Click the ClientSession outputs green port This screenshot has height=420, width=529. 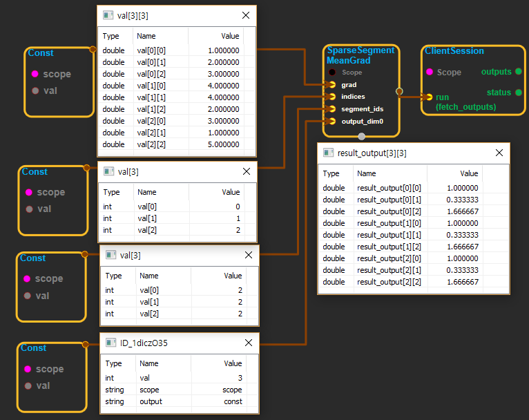(518, 72)
